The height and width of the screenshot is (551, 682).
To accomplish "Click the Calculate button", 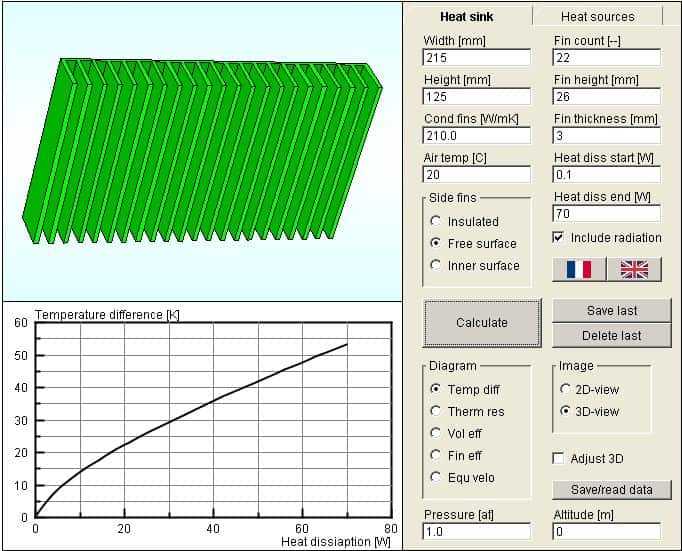I will coord(482,323).
